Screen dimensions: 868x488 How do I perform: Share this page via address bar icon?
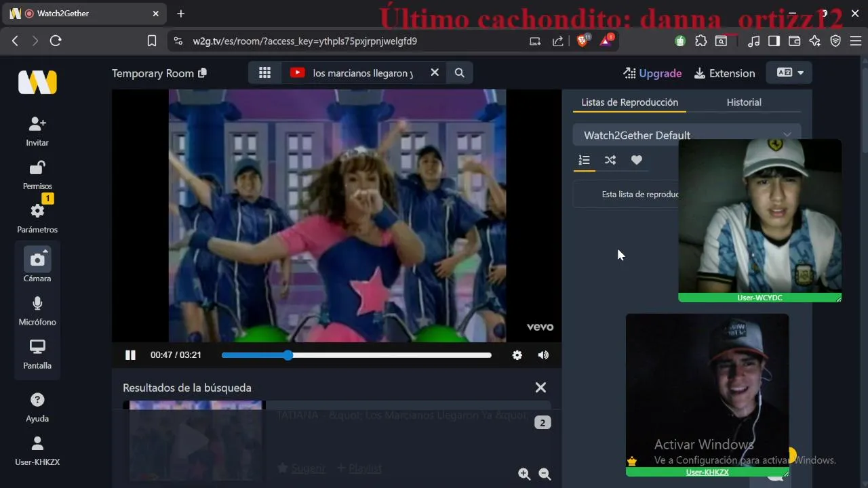pos(557,41)
